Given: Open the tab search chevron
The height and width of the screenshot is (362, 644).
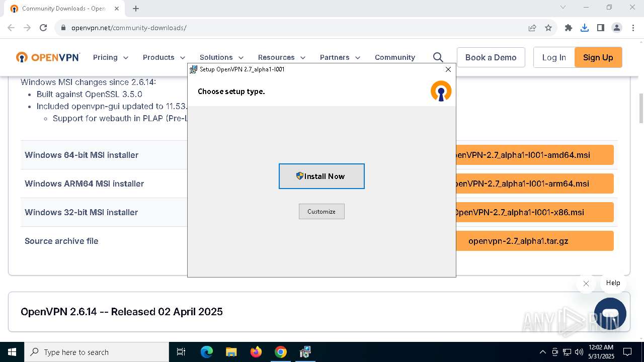Looking at the screenshot, I should coord(563,8).
